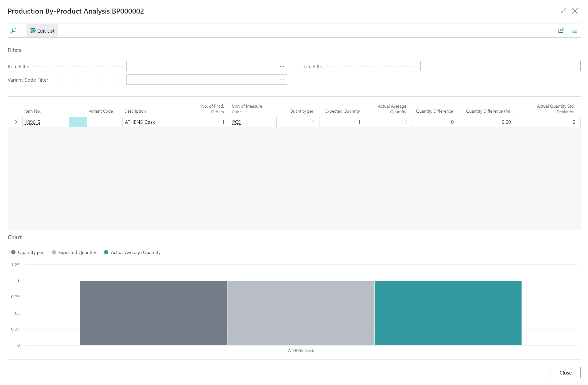This screenshot has height=385, width=588.
Task: Open item card via 1896-S link
Action: coord(32,122)
